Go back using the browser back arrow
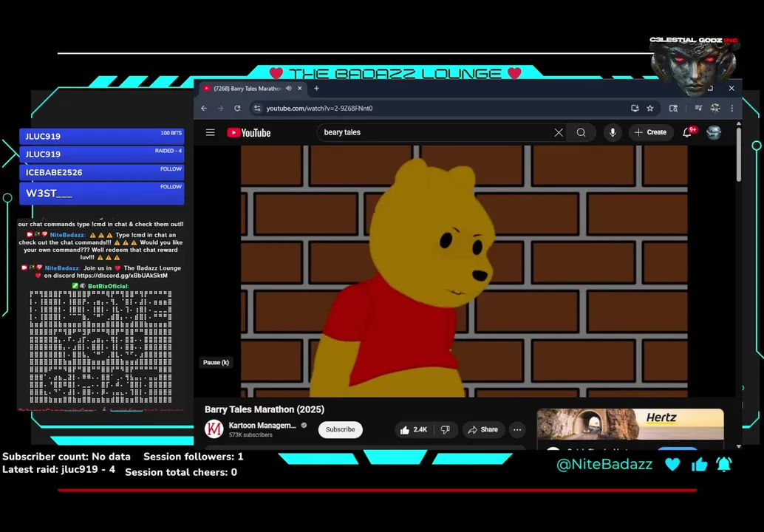The width and height of the screenshot is (764, 532). (x=204, y=108)
